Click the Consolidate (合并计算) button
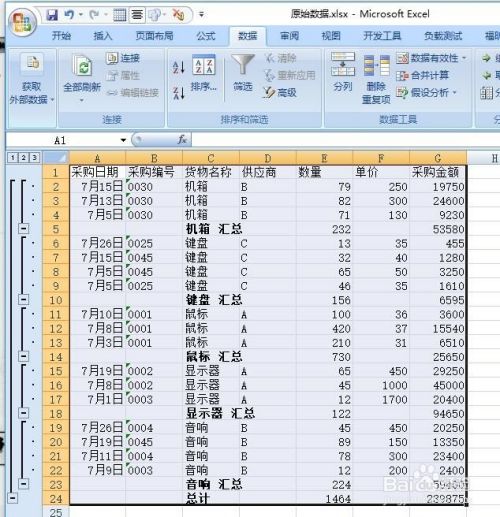 [x=423, y=75]
